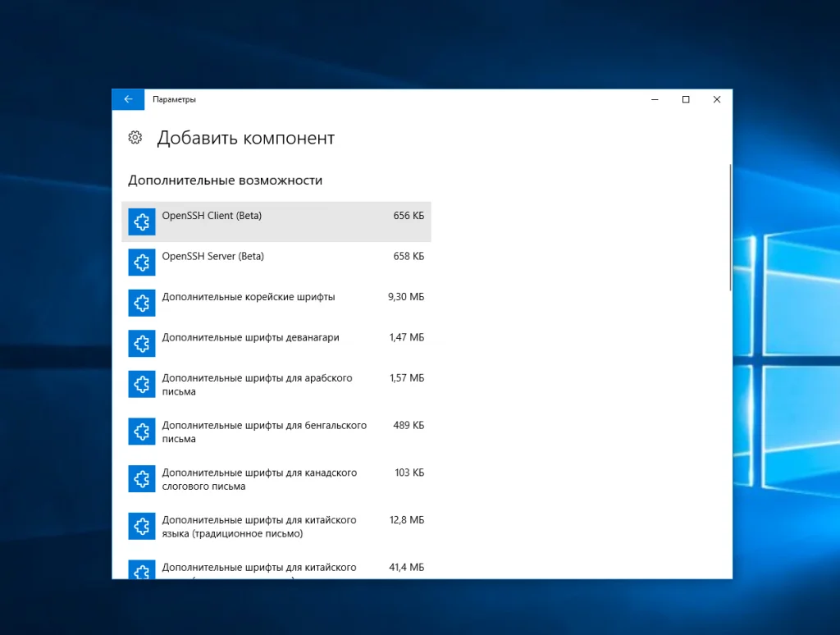Click puzzle icon for Дополнительные корейские шрифты
This screenshot has height=635, width=840.
coord(141,304)
